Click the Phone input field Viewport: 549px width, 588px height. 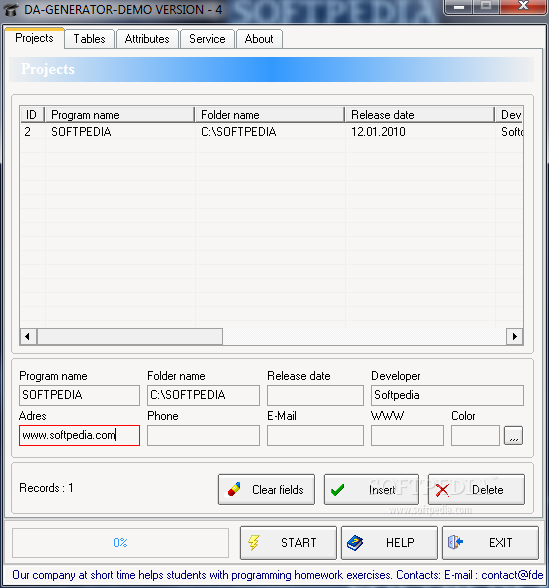pyautogui.click(x=203, y=435)
